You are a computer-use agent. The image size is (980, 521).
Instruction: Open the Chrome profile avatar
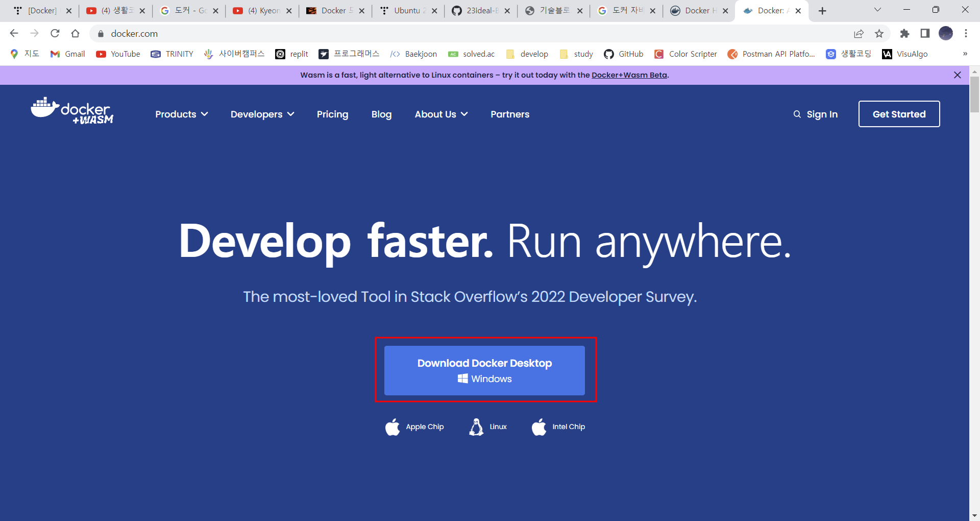point(946,33)
